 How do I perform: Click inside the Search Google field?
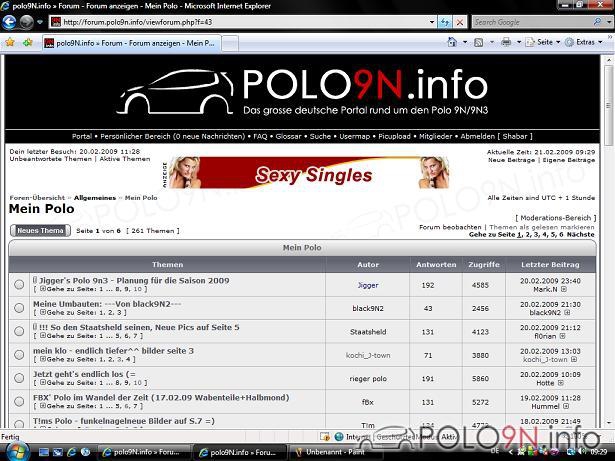[x=533, y=22]
